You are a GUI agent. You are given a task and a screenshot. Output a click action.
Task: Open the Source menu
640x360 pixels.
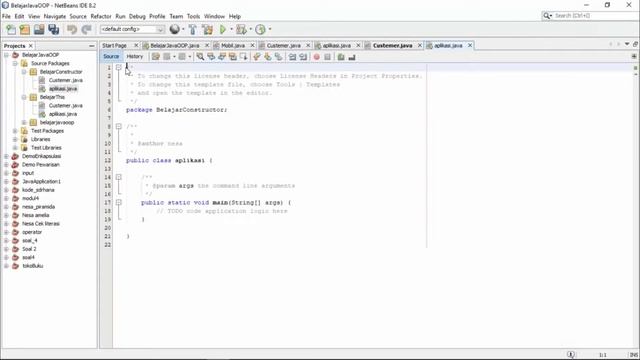click(x=78, y=16)
